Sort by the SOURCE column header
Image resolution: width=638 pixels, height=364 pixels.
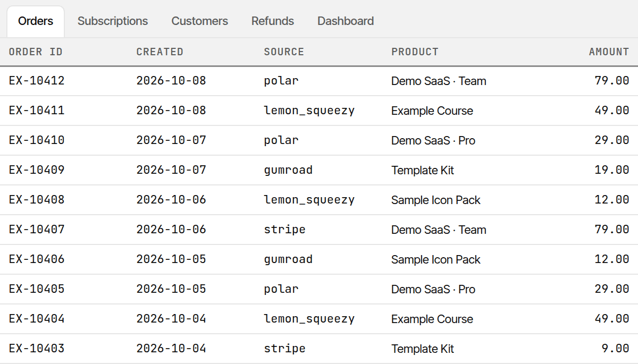[x=284, y=52]
